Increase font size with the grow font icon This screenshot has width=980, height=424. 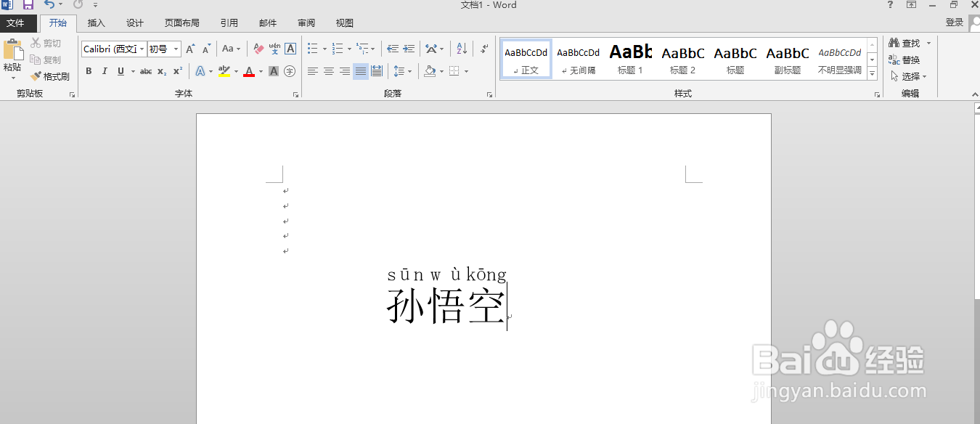tap(190, 49)
